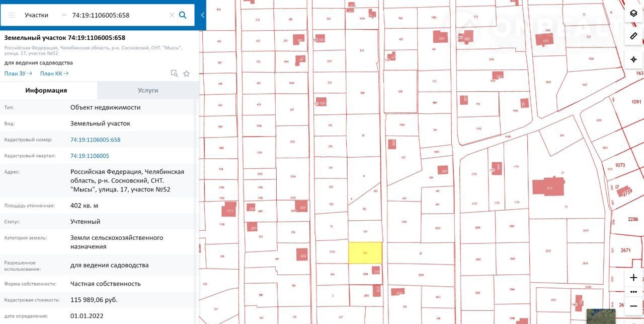Switch to the Информация tab
Viewport: 644px width, 324px height.
tap(46, 91)
